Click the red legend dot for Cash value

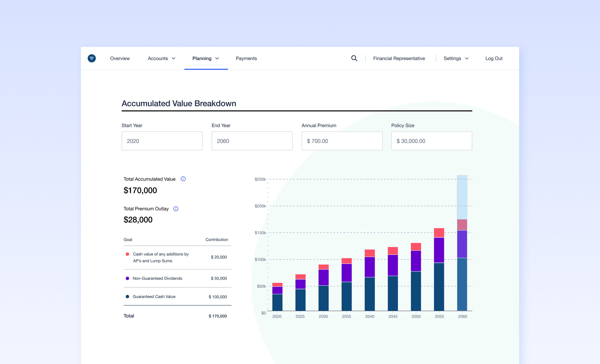[x=127, y=254]
